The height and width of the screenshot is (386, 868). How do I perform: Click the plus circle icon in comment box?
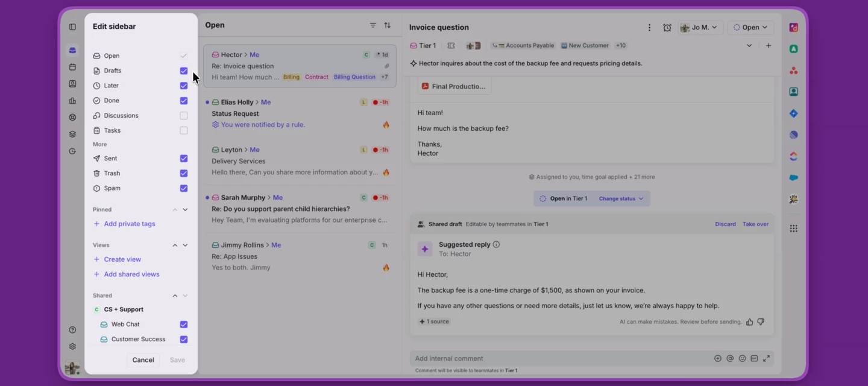[718, 358]
